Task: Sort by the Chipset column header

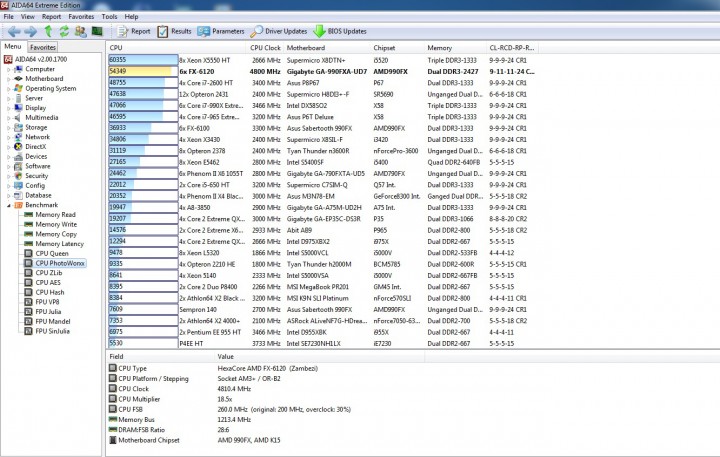Action: pyautogui.click(x=397, y=48)
